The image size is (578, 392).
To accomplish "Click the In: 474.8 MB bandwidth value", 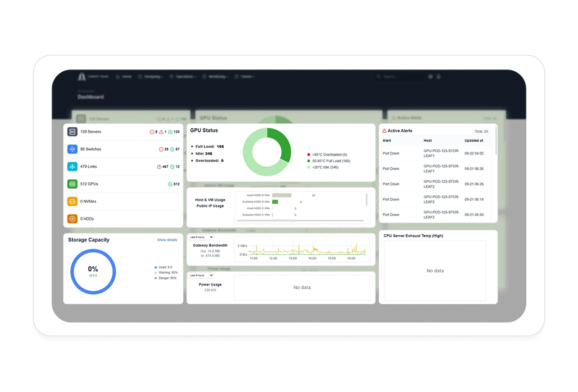I will (x=210, y=256).
